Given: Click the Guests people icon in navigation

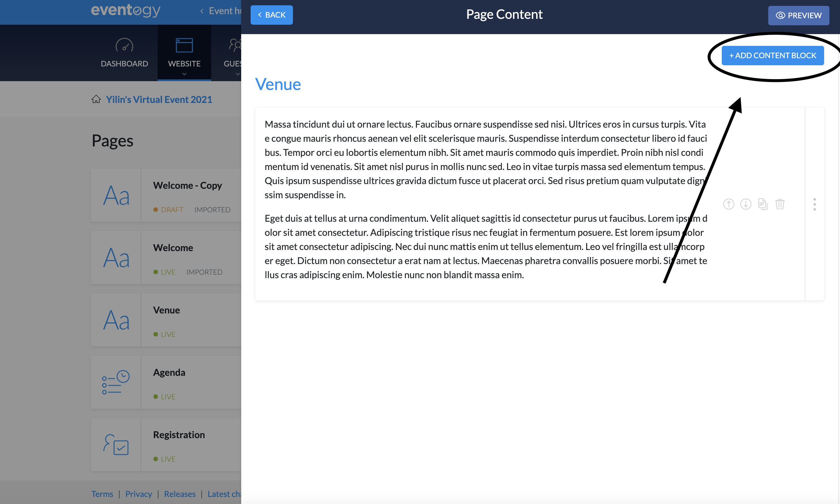Looking at the screenshot, I should coord(235,46).
